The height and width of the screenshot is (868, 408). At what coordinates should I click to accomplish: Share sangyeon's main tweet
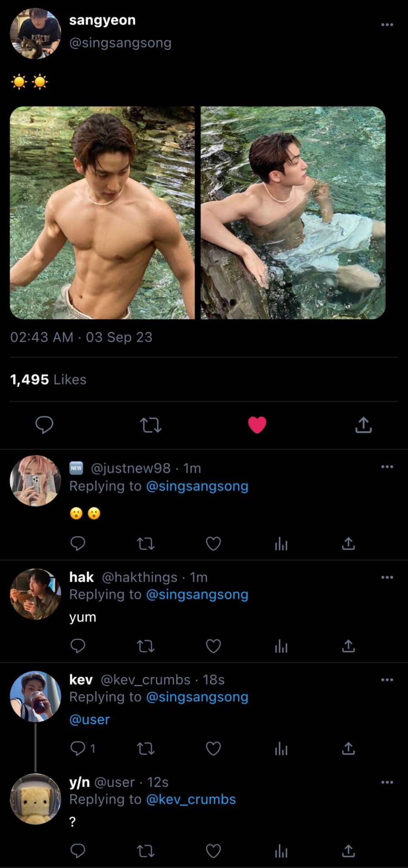(363, 425)
